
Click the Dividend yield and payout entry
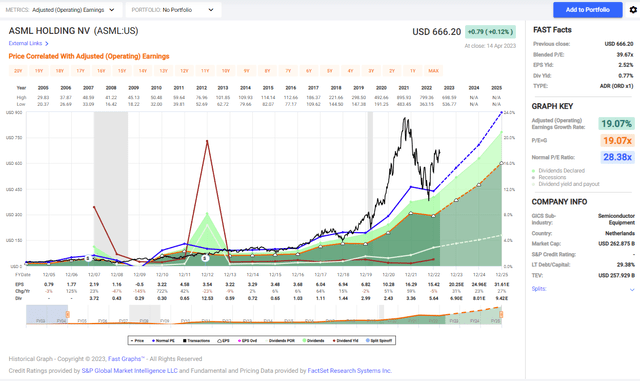coord(569,184)
